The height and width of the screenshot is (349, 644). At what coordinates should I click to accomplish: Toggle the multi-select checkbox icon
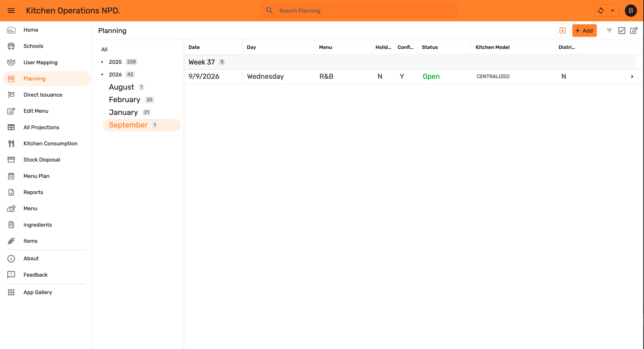pos(621,31)
